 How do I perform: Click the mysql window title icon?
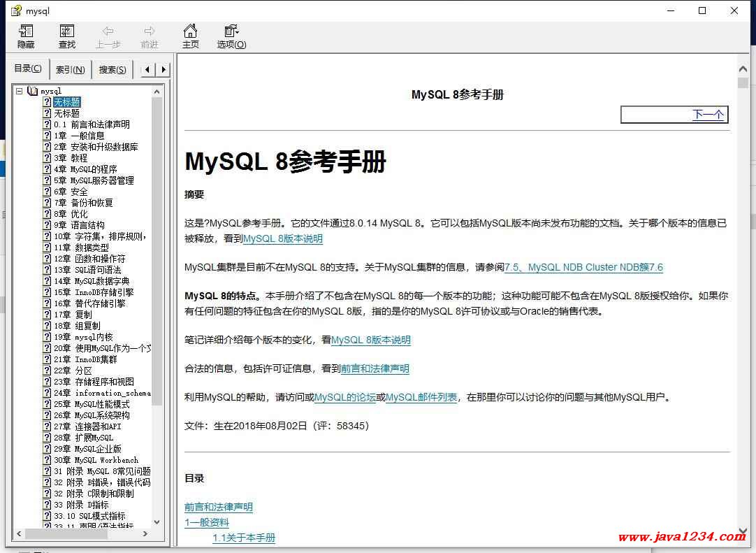click(16, 10)
